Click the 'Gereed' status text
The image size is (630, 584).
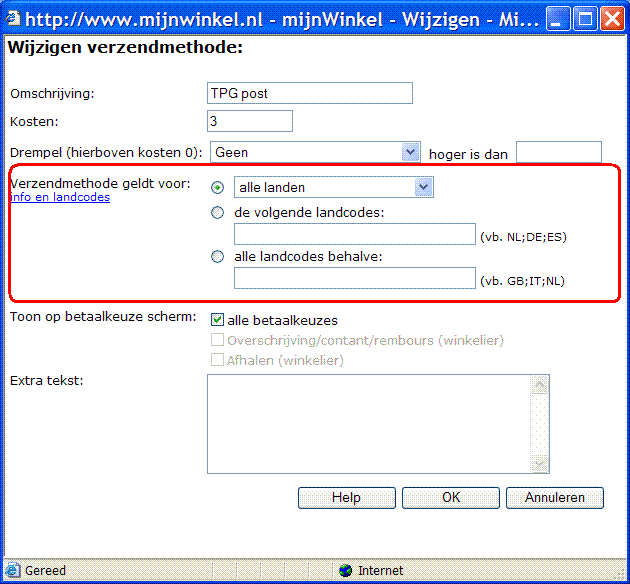coord(45,570)
